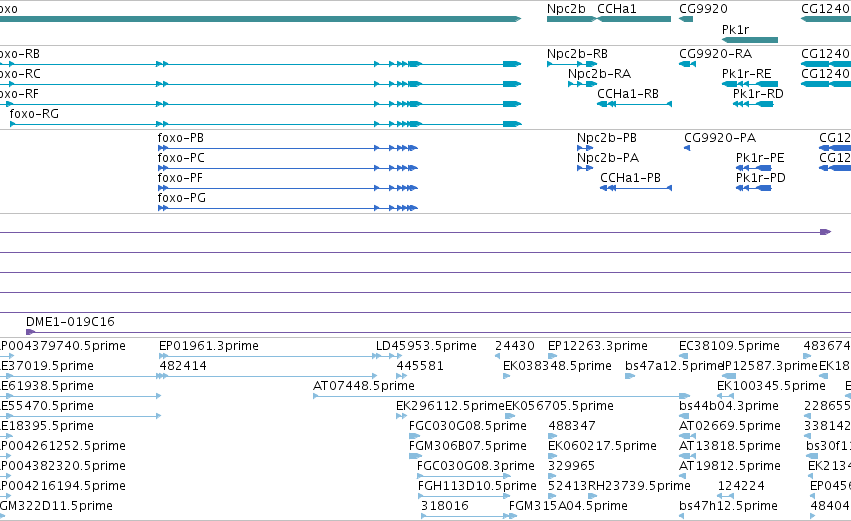
Task: Select EST FGM306B07.5prime
Action: click(x=468, y=447)
